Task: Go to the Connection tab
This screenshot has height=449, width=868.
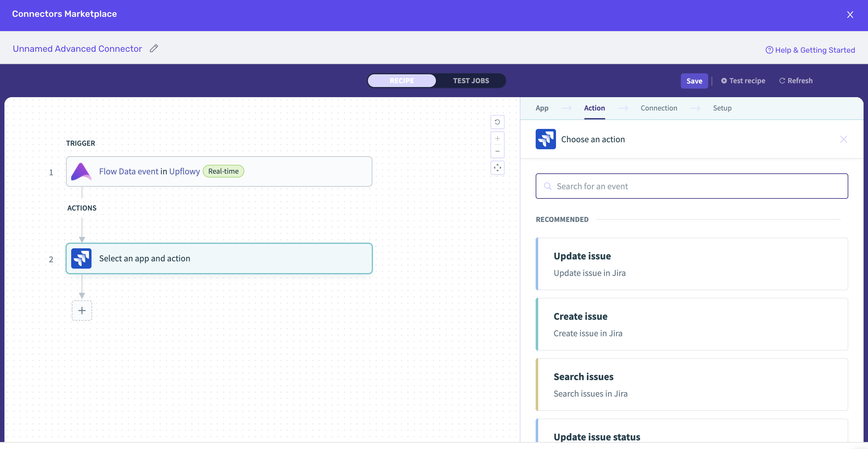Action: (x=659, y=108)
